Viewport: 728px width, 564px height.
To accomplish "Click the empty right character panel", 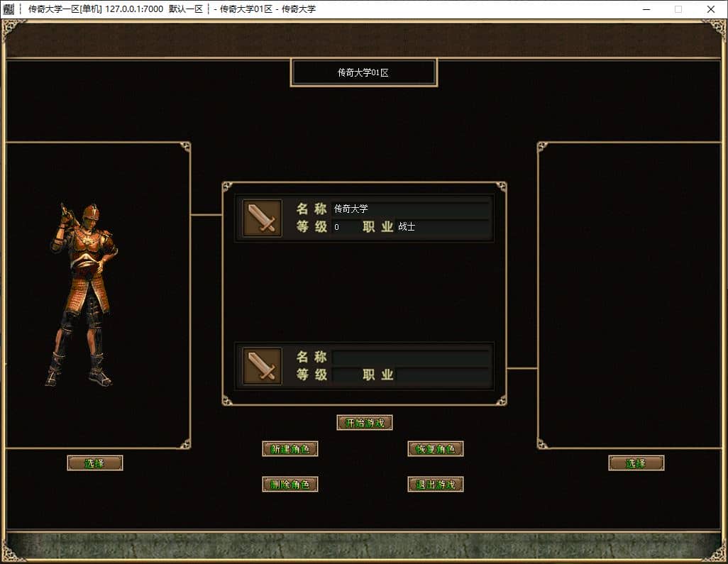I will click(x=630, y=295).
